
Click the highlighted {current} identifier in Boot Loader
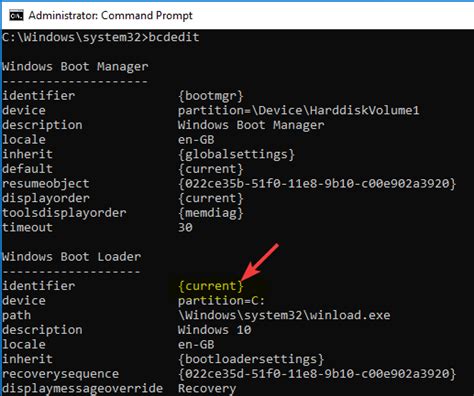coord(211,286)
